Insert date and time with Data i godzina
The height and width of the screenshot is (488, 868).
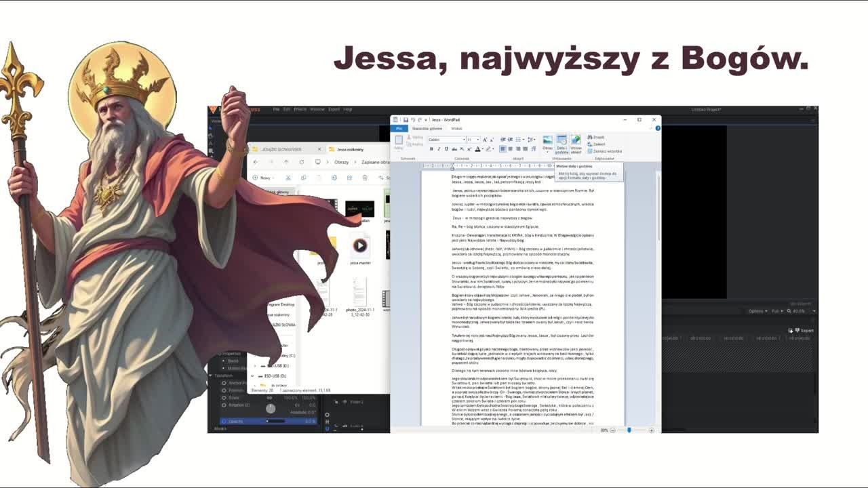(x=561, y=144)
